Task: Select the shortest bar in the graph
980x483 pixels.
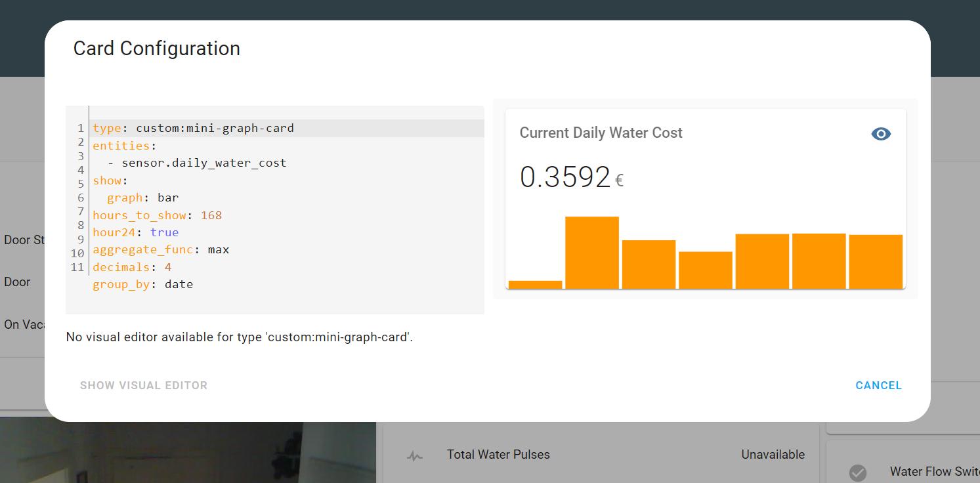Action: tap(535, 284)
